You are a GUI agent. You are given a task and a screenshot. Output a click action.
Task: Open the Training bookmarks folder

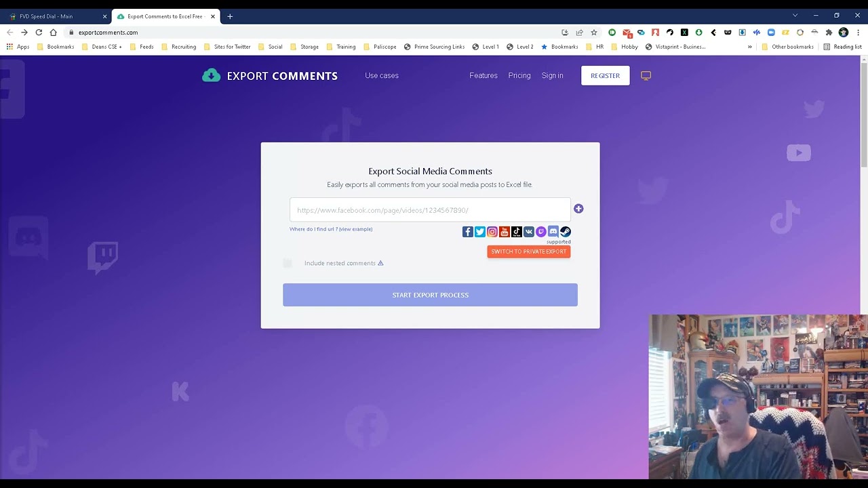pyautogui.click(x=341, y=47)
